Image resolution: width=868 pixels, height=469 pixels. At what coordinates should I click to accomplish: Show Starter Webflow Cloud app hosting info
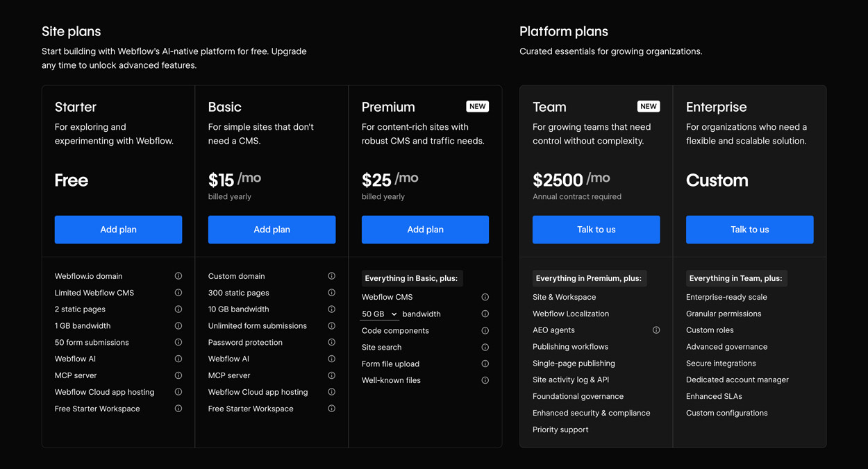point(178,392)
